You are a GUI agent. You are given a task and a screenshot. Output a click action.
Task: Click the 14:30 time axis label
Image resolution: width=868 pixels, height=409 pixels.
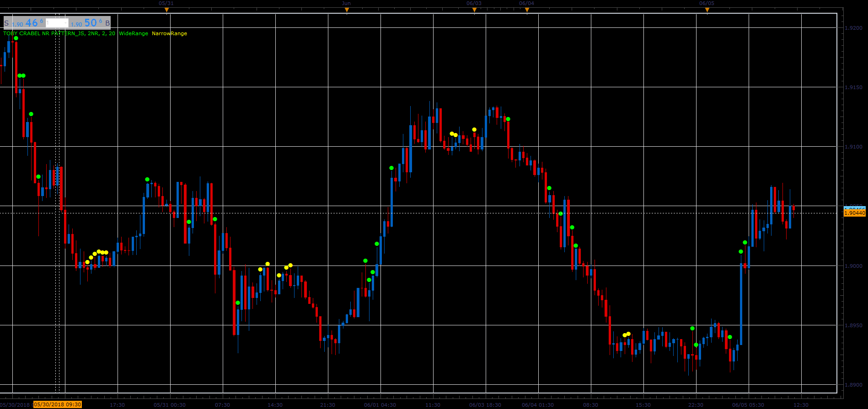275,405
